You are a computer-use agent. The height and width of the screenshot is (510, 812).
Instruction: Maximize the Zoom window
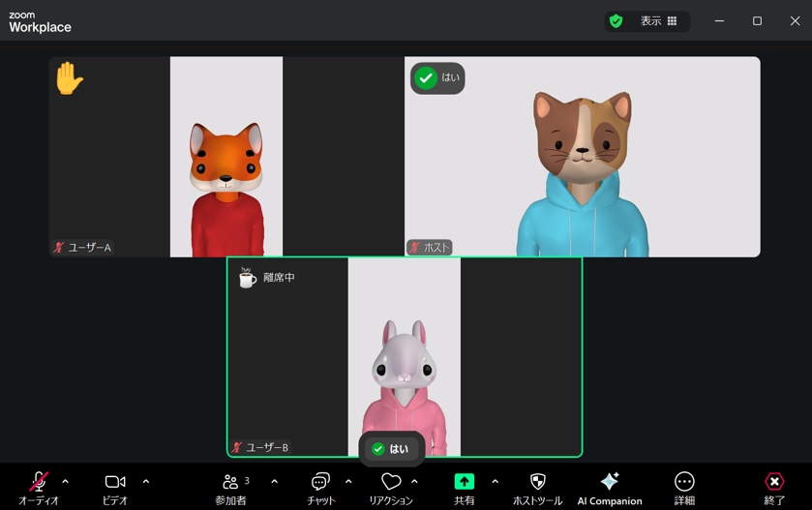point(757,20)
